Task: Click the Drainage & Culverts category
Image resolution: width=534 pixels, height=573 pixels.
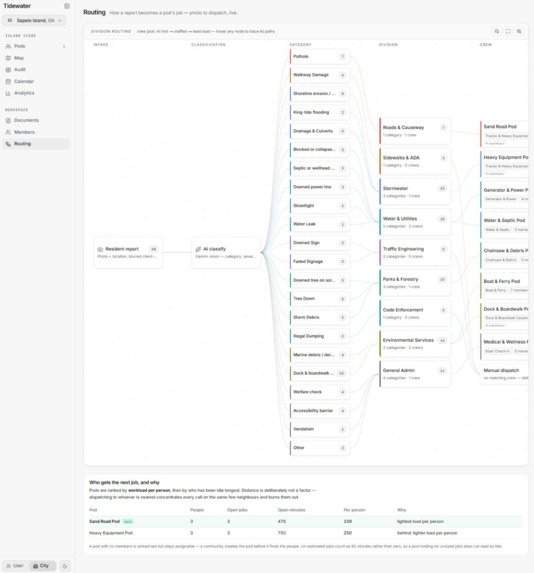Action: [x=319, y=131]
